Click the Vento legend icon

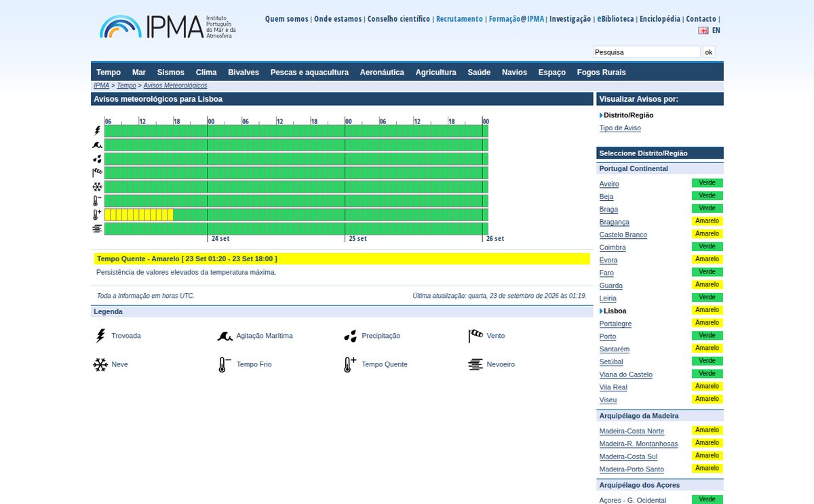[x=476, y=336]
